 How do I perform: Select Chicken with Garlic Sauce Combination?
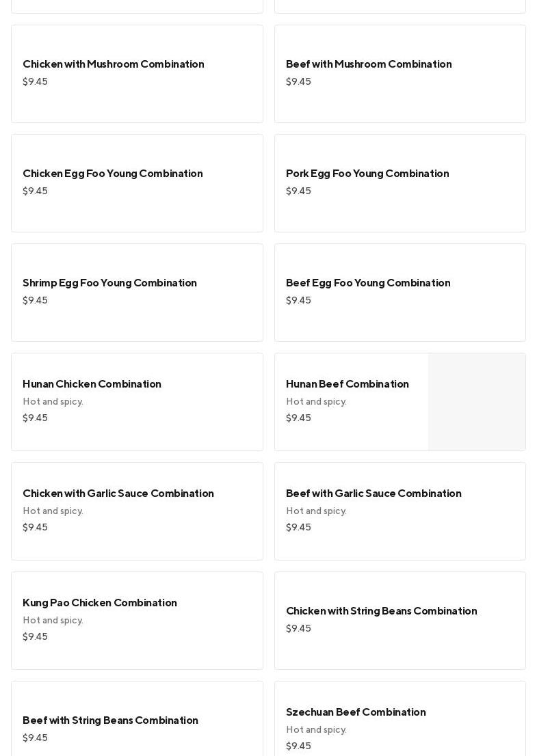tap(118, 494)
